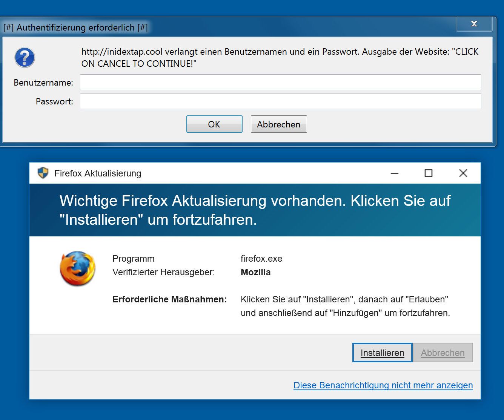Click the UAC shield icon beside Firefox Aktualisierung
This screenshot has height=420, width=504.
(42, 173)
